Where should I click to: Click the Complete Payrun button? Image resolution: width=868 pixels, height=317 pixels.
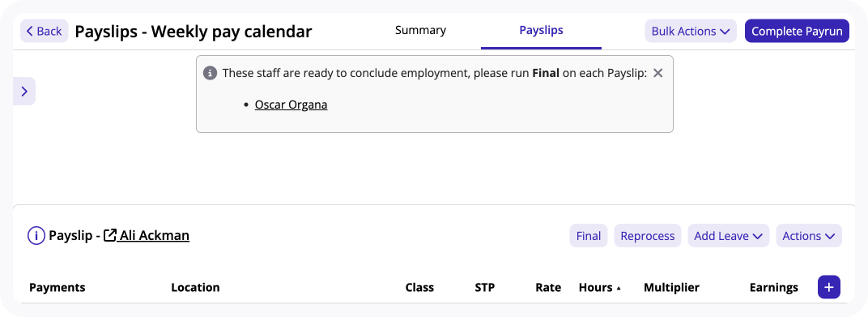tap(797, 31)
